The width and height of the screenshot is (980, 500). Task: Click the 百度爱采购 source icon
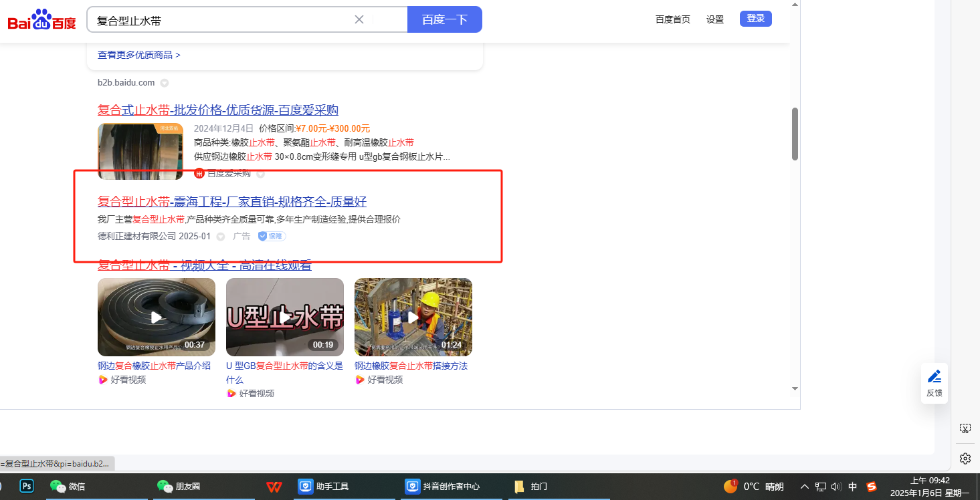199,174
